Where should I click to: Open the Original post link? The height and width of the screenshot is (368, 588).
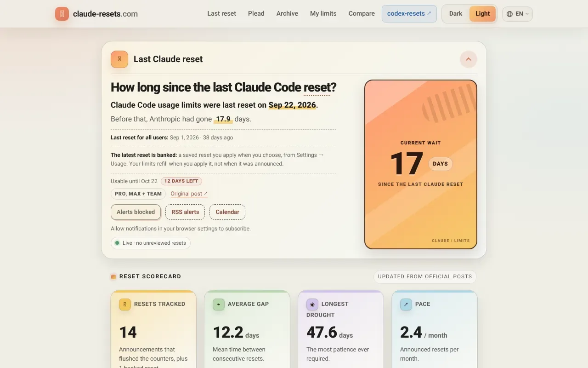pos(189,194)
